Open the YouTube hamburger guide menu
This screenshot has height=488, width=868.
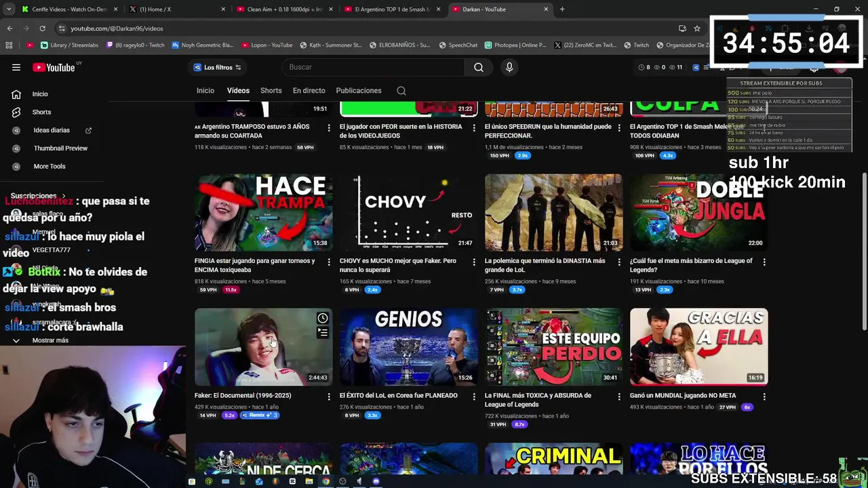pyautogui.click(x=16, y=67)
